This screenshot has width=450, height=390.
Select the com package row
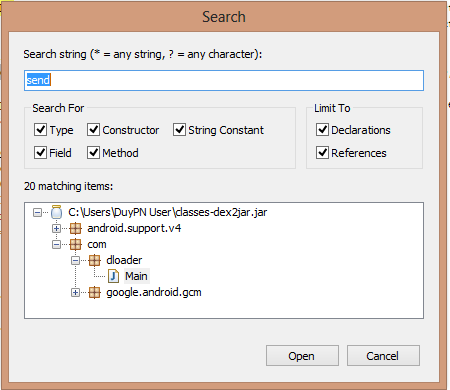point(97,245)
